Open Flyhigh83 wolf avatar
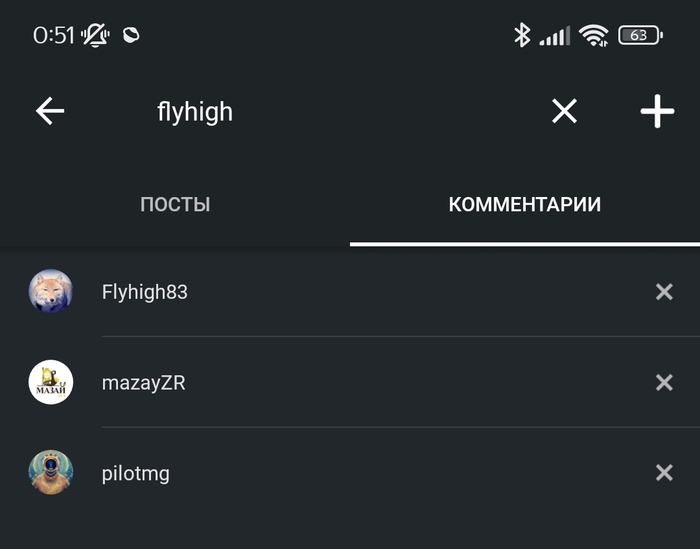Screen dimensions: 700x549 (x=50, y=292)
